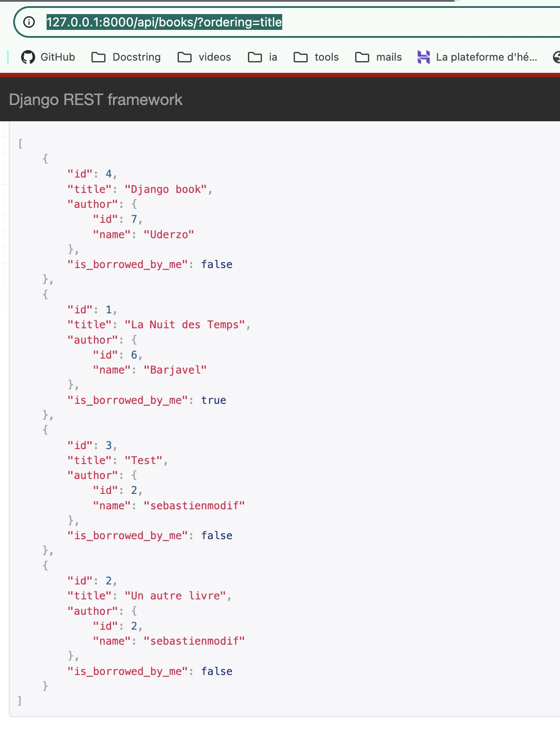Click the "Django book" title value
The width and height of the screenshot is (560, 740).
(166, 189)
